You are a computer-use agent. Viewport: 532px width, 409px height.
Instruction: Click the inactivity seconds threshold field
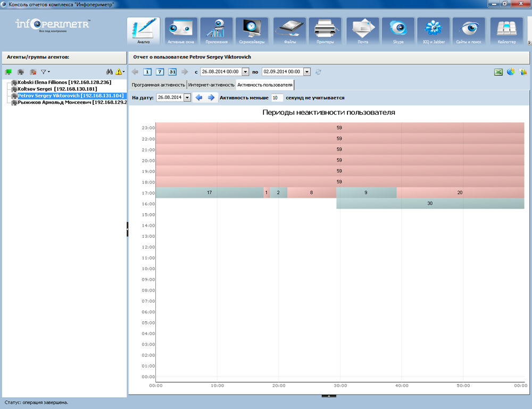click(x=277, y=98)
